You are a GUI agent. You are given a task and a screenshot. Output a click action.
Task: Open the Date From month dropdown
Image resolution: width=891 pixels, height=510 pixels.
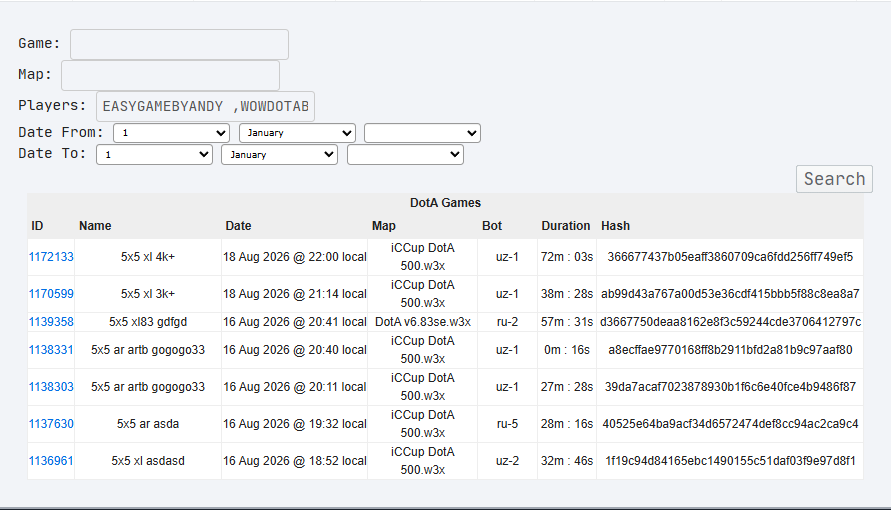(x=297, y=133)
